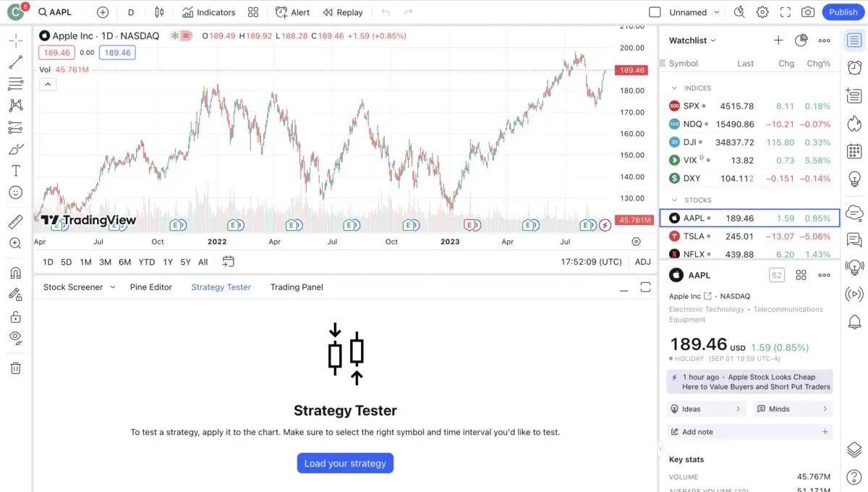This screenshot has height=492, width=868.
Task: Select the Trend Line drawing tool
Action: pyautogui.click(x=16, y=61)
